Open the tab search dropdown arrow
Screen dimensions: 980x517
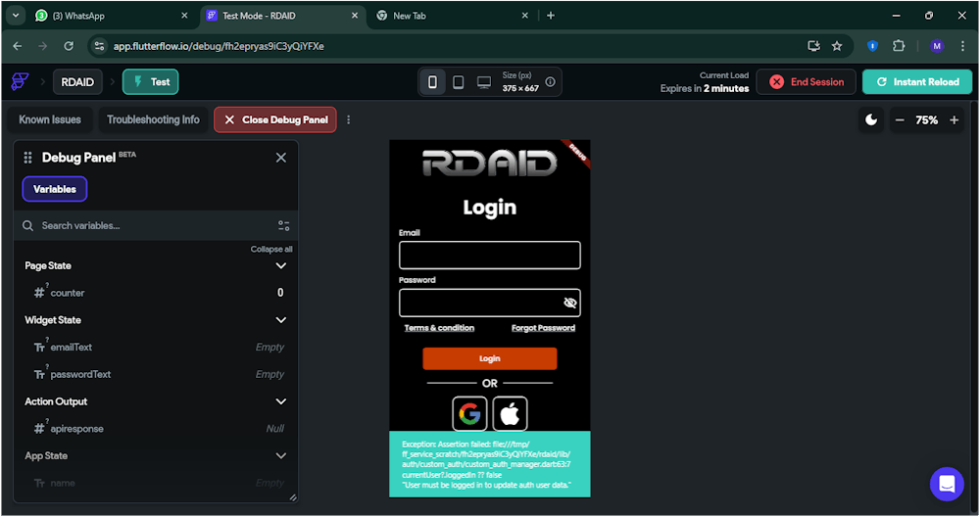16,16
